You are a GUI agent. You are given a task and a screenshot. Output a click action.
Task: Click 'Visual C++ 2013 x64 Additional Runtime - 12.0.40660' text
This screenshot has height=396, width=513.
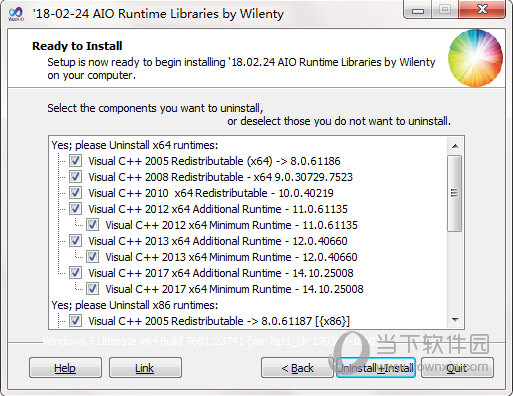click(x=218, y=241)
